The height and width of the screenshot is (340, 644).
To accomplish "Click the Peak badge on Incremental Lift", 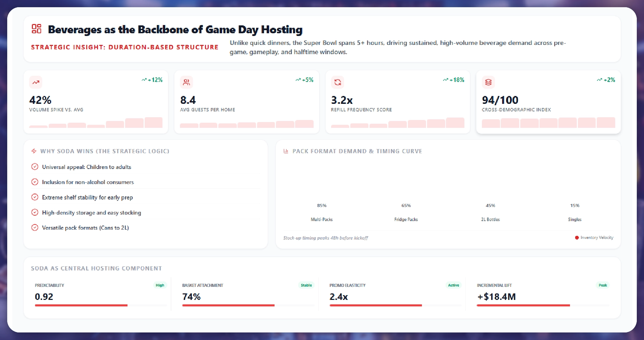I will point(603,285).
